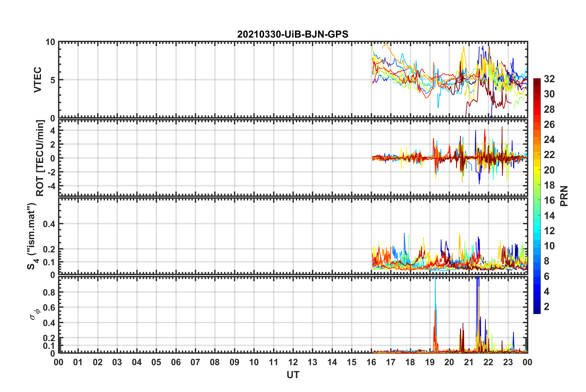The height and width of the screenshot is (392, 586).
Task: Click the VTEC axis label
Action: (x=38, y=80)
